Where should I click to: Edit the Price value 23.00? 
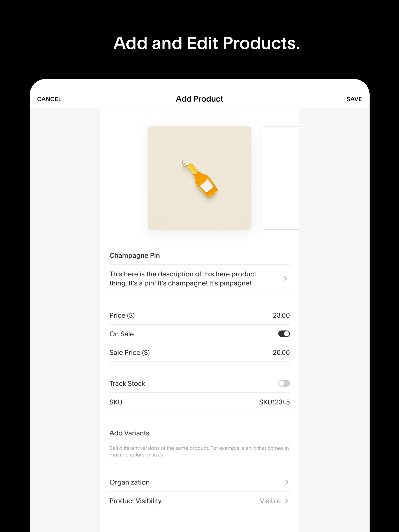(281, 315)
